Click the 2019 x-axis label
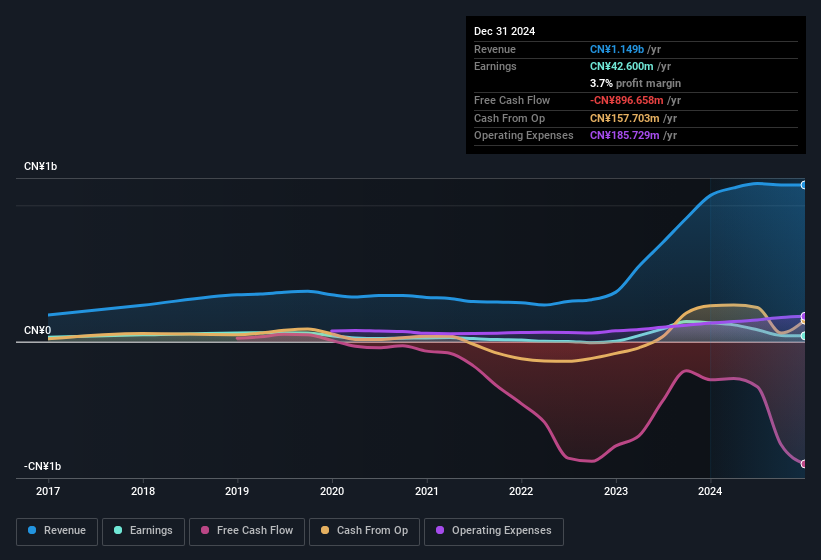 click(237, 491)
